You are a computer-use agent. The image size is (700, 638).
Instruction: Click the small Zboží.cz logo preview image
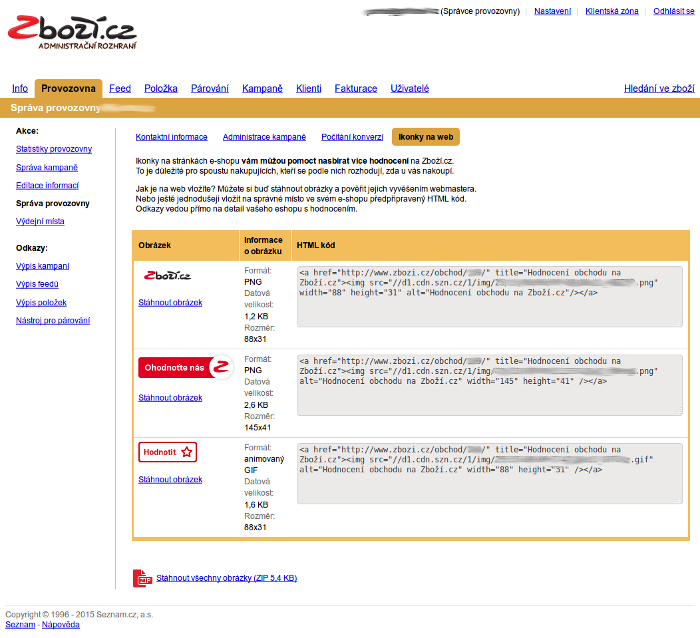167,276
